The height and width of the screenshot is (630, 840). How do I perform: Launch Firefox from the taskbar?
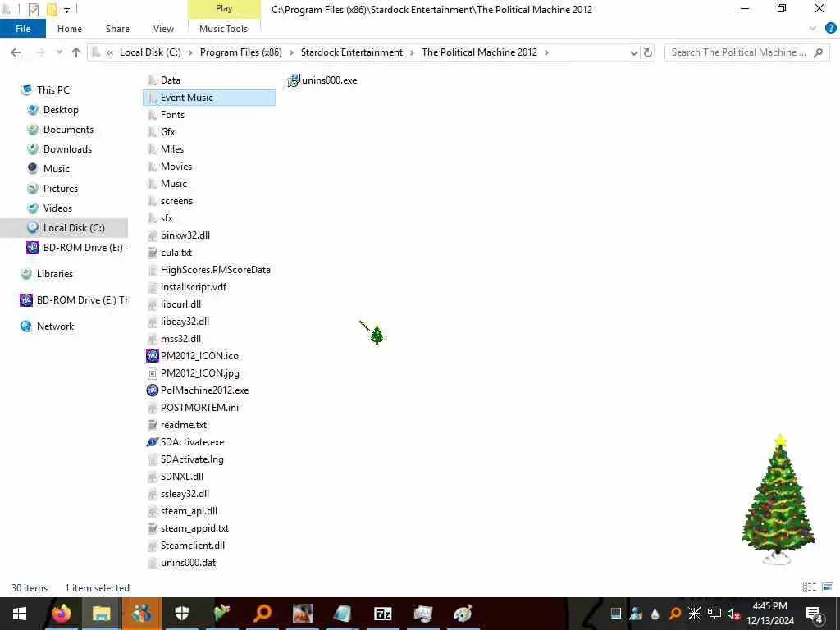click(61, 614)
